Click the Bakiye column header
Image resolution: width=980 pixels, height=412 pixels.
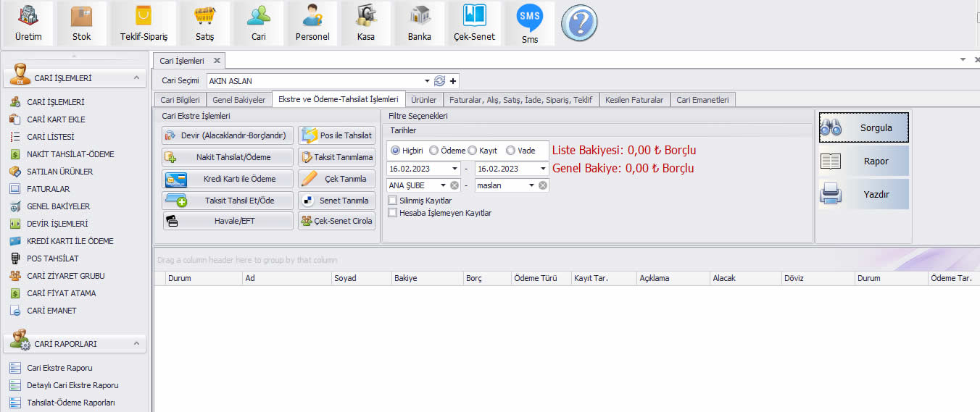point(425,278)
